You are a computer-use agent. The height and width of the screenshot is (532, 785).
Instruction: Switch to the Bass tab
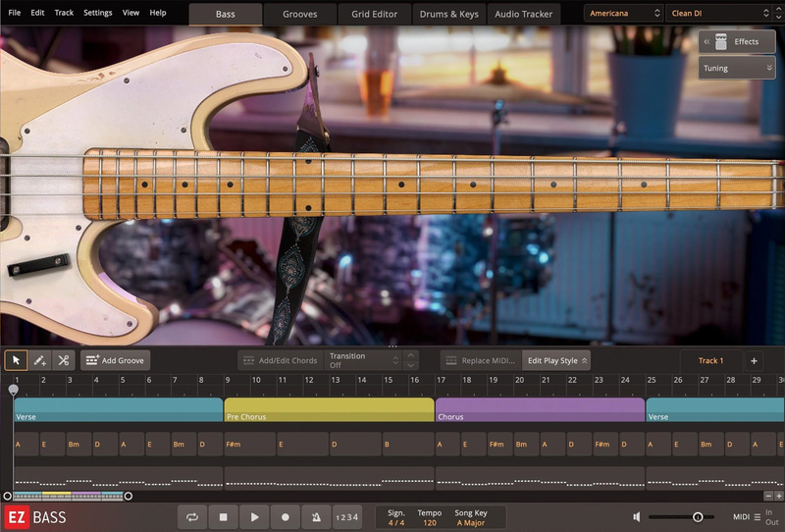pyautogui.click(x=226, y=14)
